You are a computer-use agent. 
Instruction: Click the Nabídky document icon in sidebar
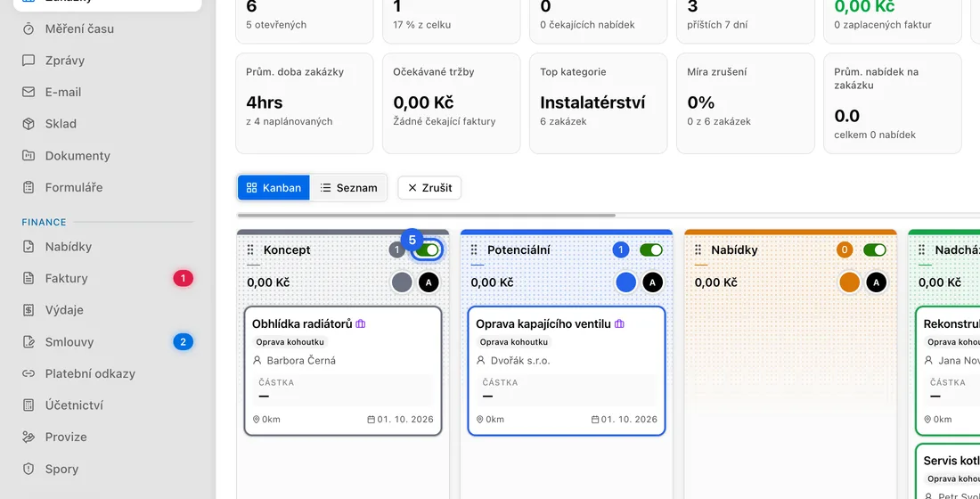pyautogui.click(x=29, y=246)
